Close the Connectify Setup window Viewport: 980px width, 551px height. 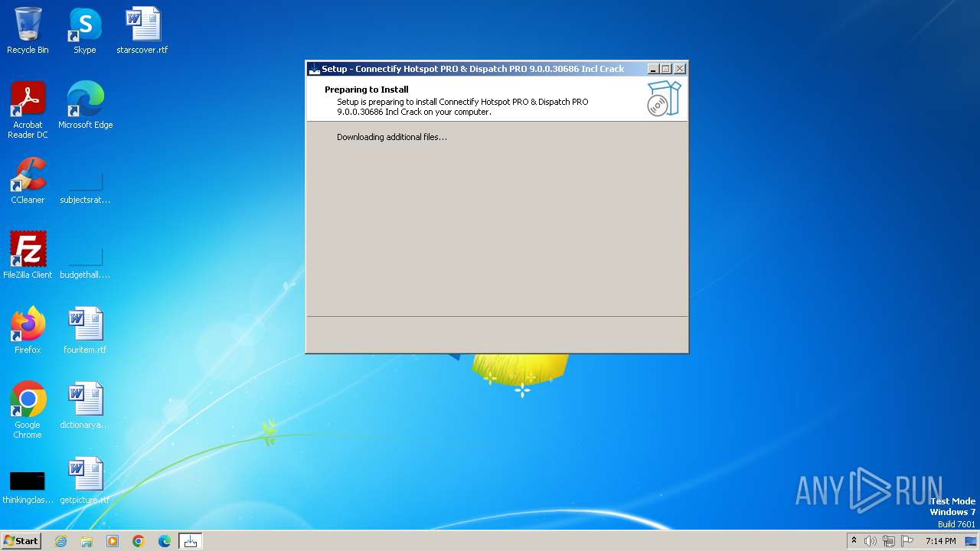[679, 69]
